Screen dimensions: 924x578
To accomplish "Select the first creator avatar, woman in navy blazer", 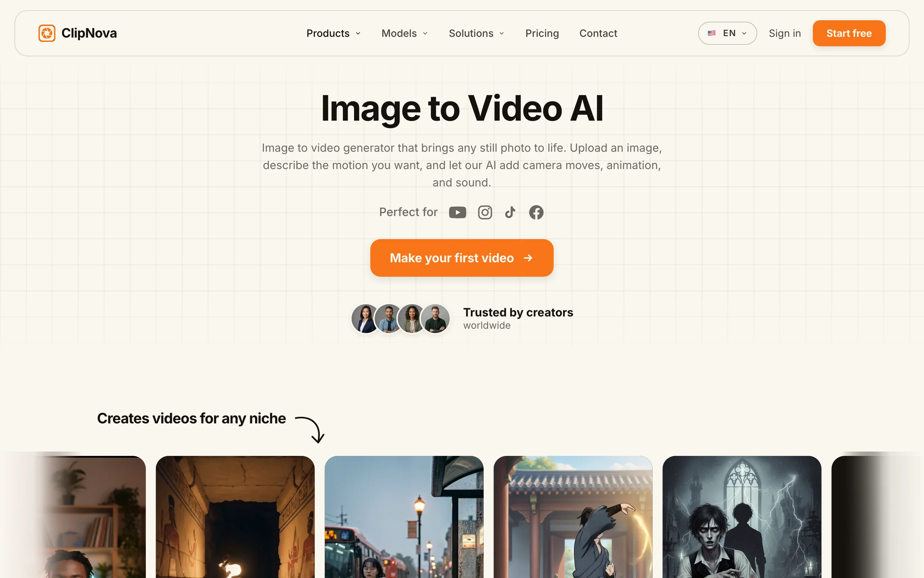I will pyautogui.click(x=365, y=318).
